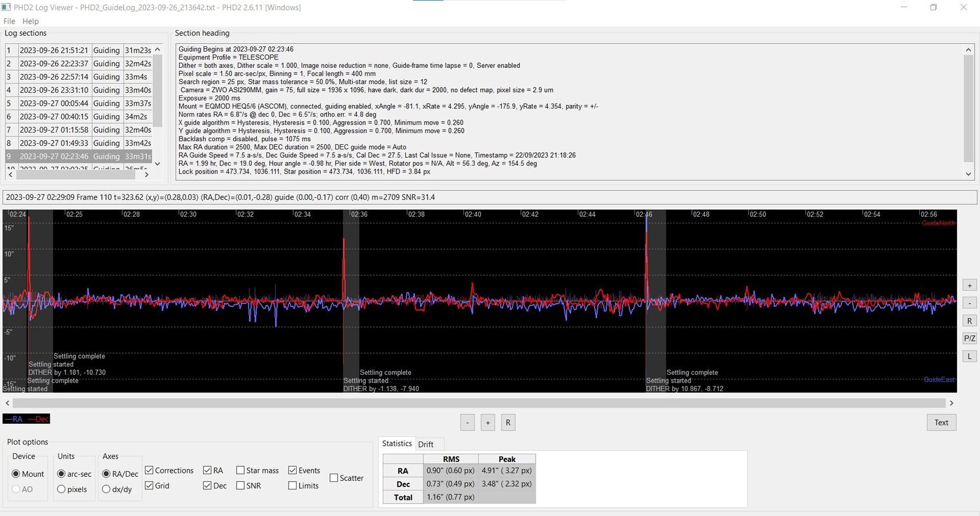980x516 pixels.
Task: Enable the Scatter checkbox
Action: (x=334, y=478)
